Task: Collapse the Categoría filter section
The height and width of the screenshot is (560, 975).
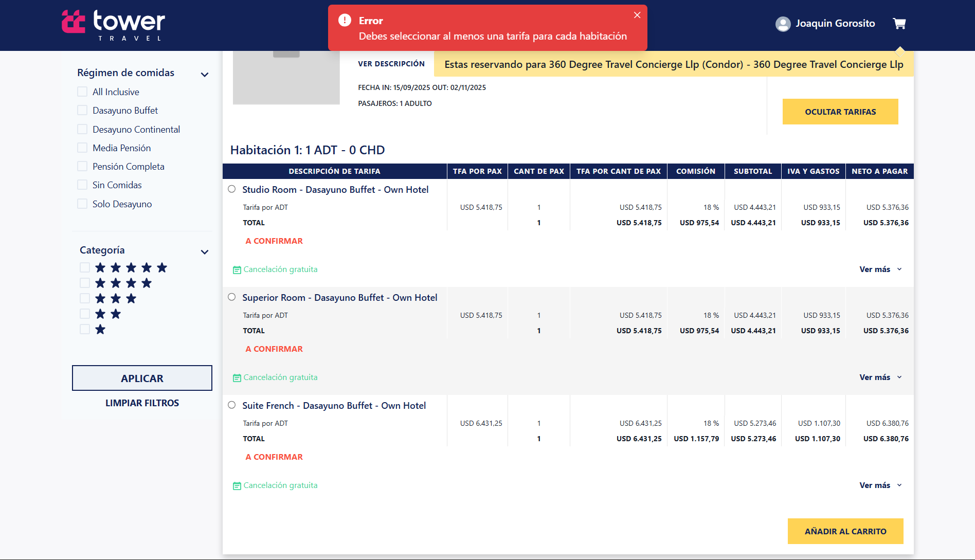Action: [x=205, y=252]
